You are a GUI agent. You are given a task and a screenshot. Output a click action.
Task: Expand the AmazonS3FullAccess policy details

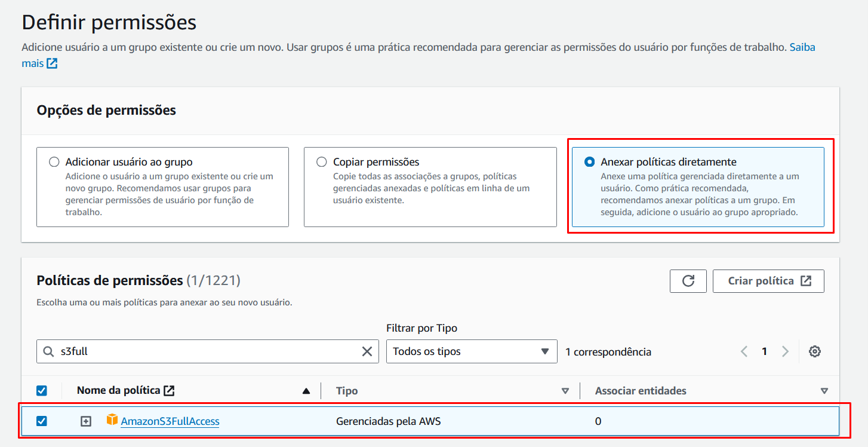[x=86, y=421]
